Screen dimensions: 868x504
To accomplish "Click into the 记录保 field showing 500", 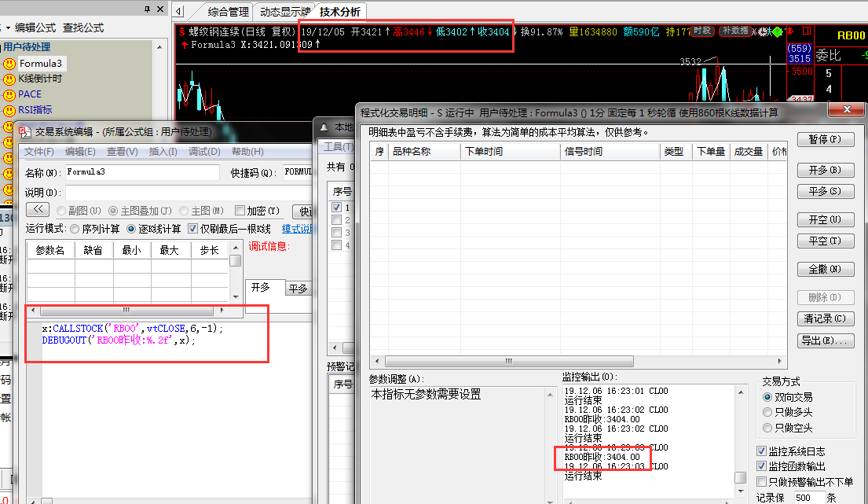I will click(x=809, y=498).
